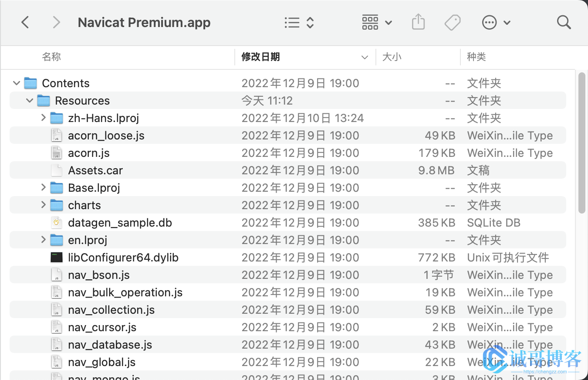This screenshot has height=380, width=588.
Task: Select the datagen_sample.db file icon
Action: [x=57, y=222]
